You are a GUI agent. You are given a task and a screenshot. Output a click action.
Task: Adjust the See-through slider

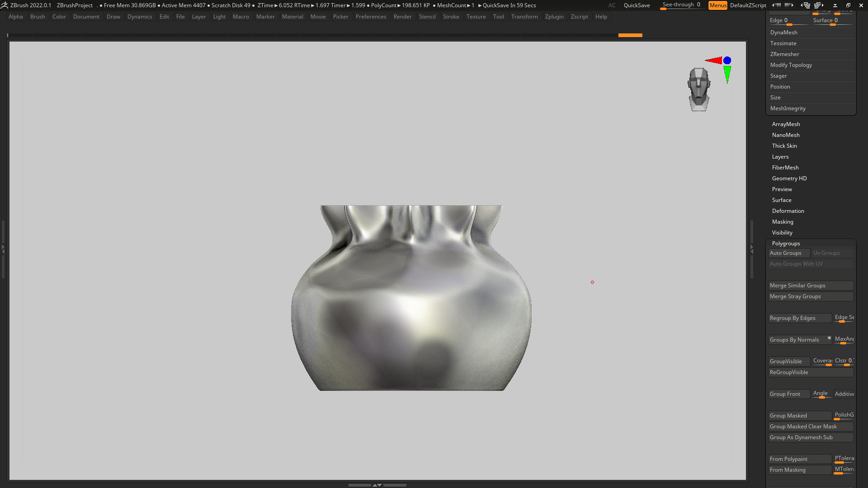pos(682,5)
